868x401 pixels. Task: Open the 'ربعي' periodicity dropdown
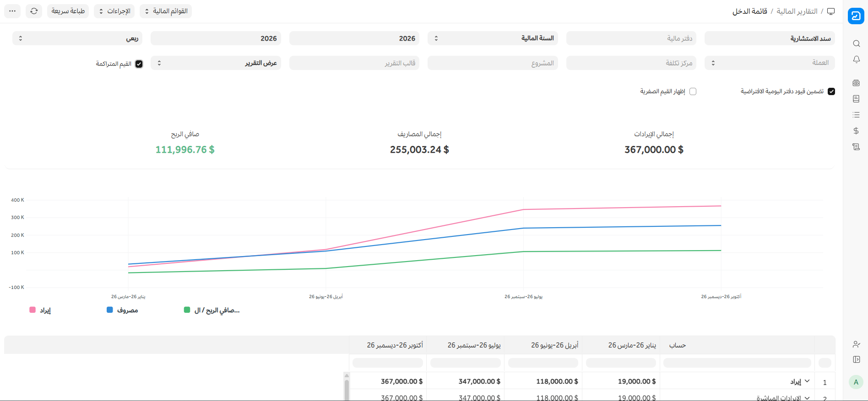coord(77,38)
